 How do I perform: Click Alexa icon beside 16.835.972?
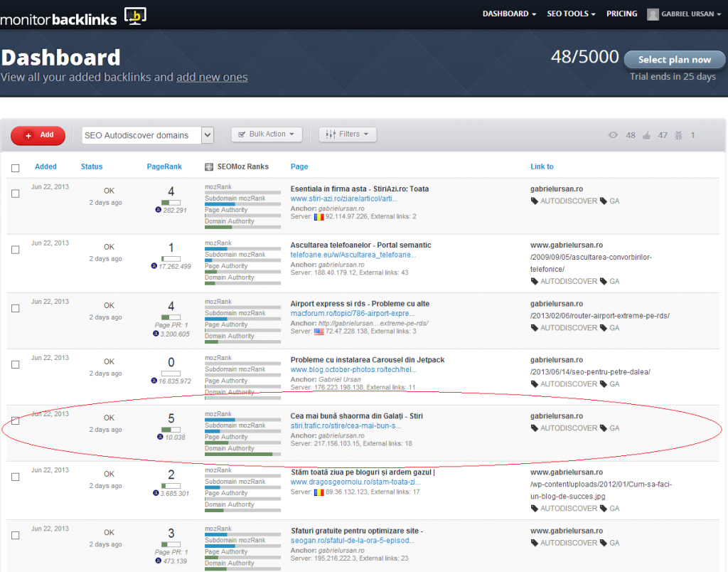coord(154,381)
